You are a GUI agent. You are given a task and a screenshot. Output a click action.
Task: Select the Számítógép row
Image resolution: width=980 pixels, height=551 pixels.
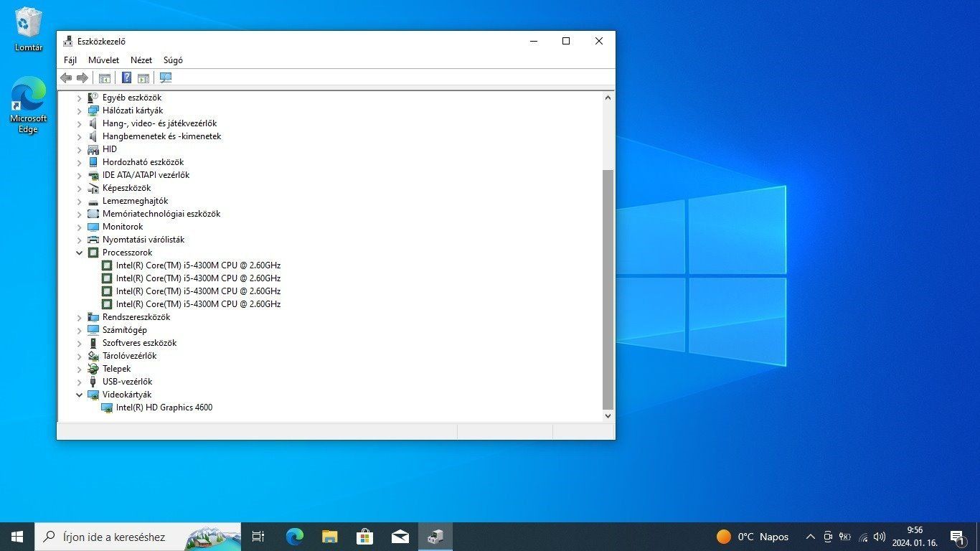pyautogui.click(x=125, y=330)
